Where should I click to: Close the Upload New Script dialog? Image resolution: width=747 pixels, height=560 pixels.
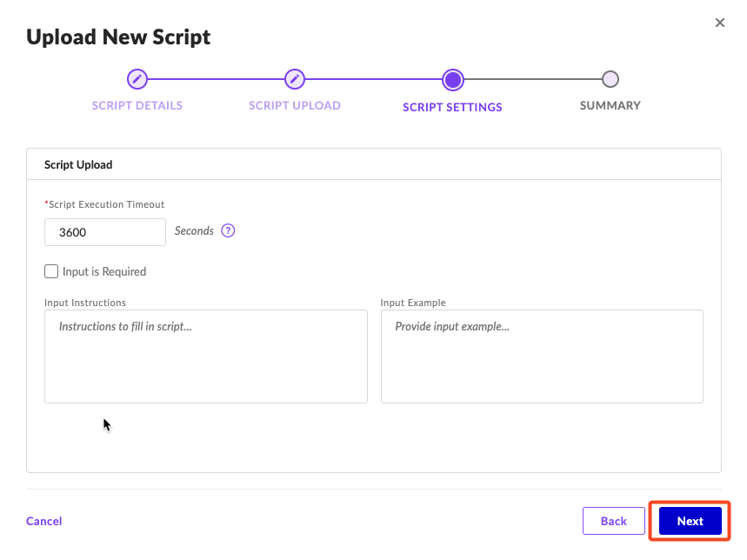(x=719, y=23)
